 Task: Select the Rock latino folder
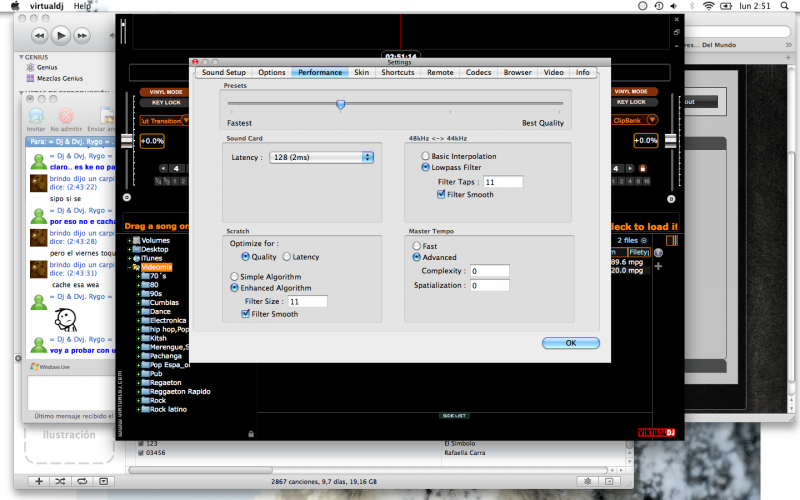[168, 409]
